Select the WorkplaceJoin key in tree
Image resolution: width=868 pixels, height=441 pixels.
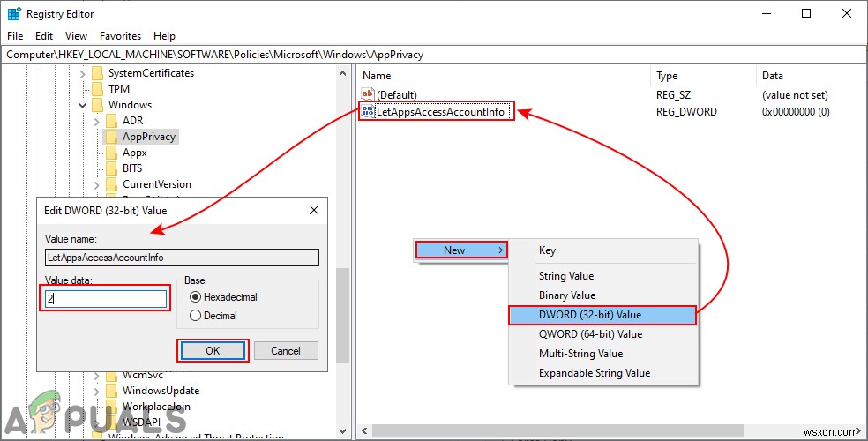pyautogui.click(x=156, y=407)
